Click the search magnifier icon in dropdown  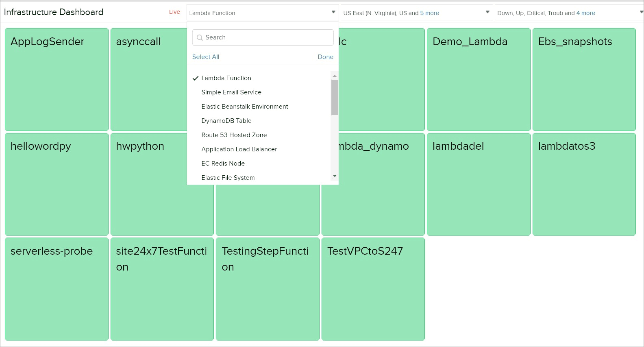200,37
